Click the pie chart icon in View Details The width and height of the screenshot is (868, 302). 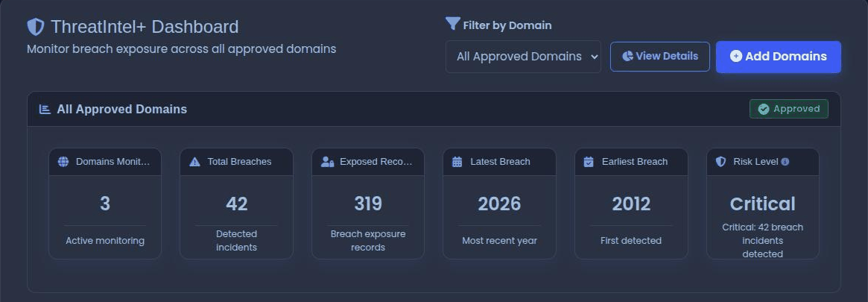click(627, 57)
